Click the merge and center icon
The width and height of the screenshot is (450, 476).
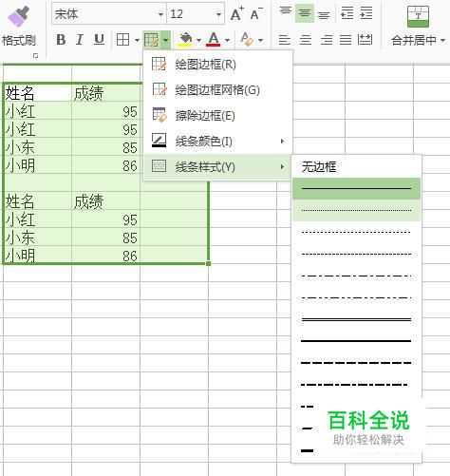coord(418,16)
